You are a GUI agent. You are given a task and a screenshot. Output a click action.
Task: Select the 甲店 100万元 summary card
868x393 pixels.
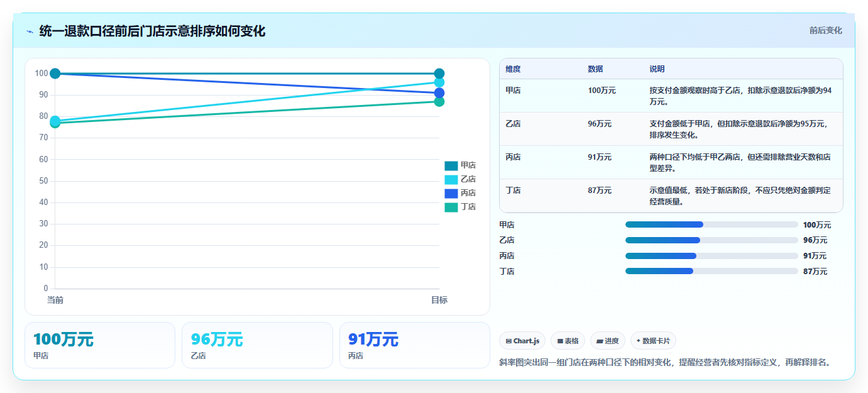(x=100, y=345)
